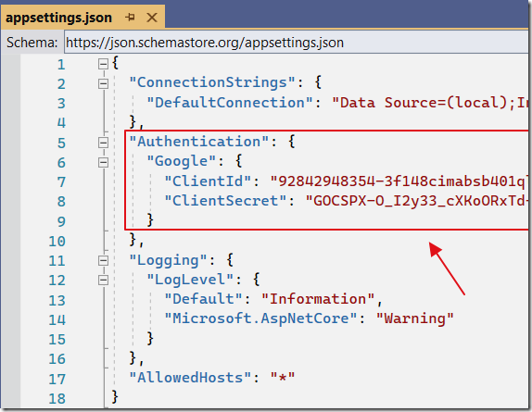Click the closing brace on line 15

(150, 338)
